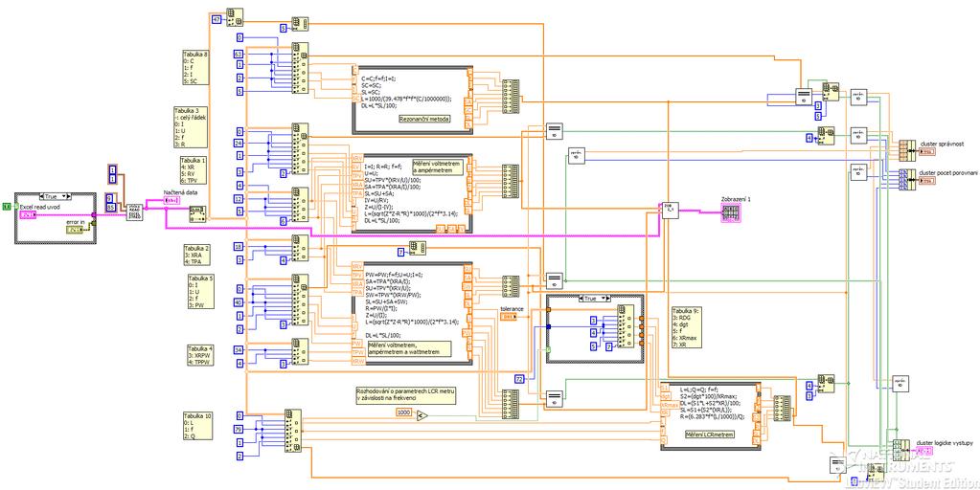The width and height of the screenshot is (980, 490).
Task: Select the Bundle node feeding cluster pocet porovnani
Action: [x=905, y=179]
